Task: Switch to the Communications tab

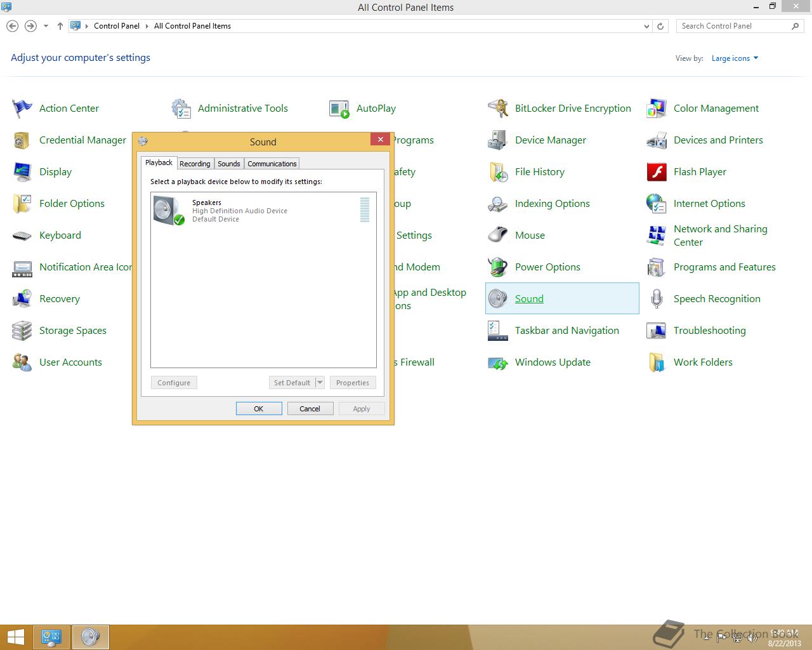Action: click(x=272, y=164)
